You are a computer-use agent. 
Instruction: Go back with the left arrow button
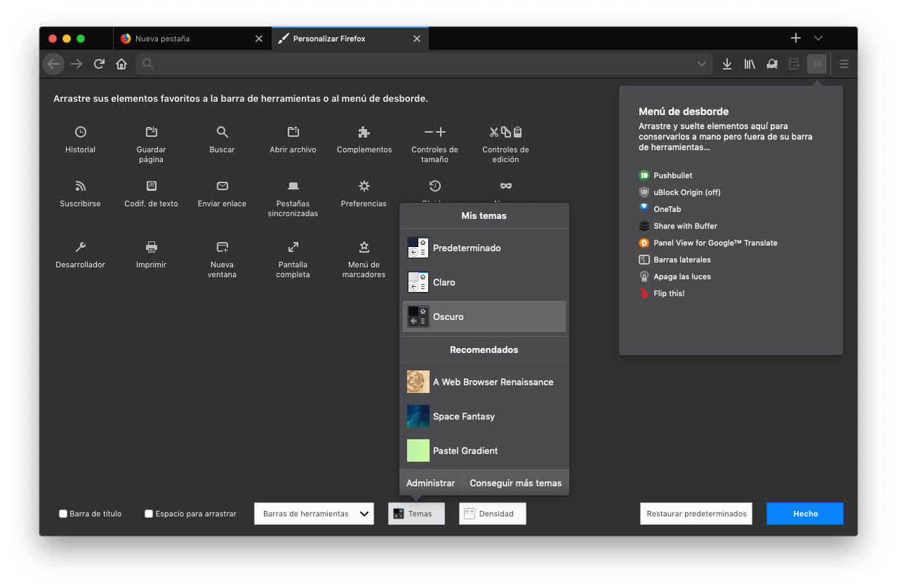53,64
